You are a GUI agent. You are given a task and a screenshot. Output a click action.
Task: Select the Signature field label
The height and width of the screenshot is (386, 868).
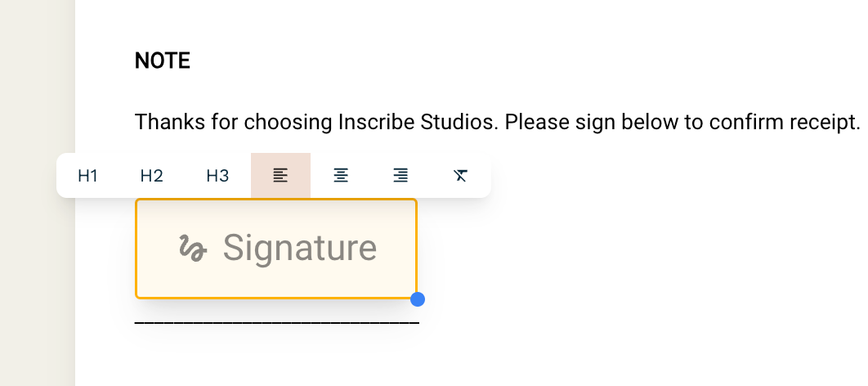[299, 248]
